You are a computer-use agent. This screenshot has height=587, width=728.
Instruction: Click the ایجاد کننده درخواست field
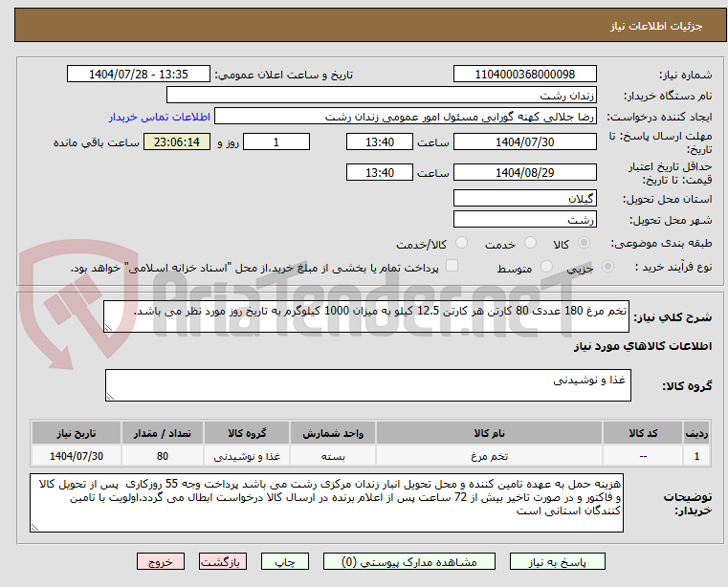tap(406, 116)
